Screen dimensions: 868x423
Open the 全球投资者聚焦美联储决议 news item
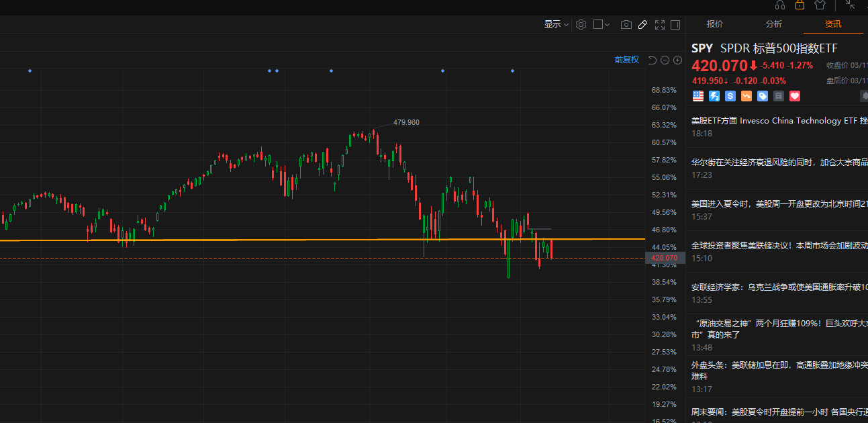point(779,246)
